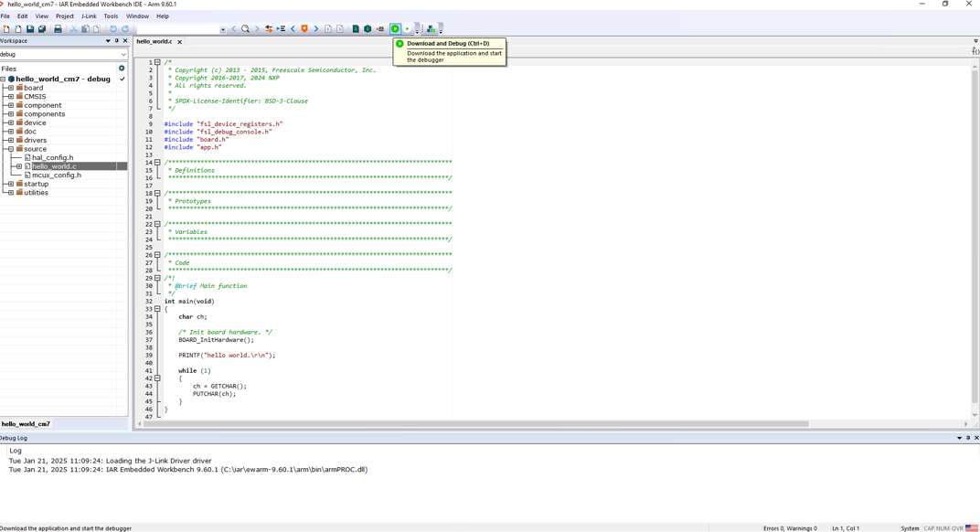Click the Find magnifier icon

(x=245, y=29)
